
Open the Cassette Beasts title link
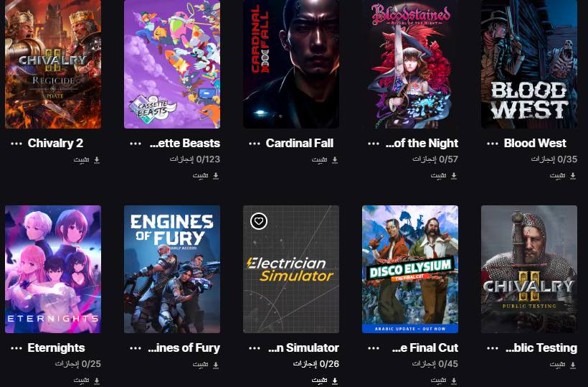pyautogui.click(x=185, y=143)
